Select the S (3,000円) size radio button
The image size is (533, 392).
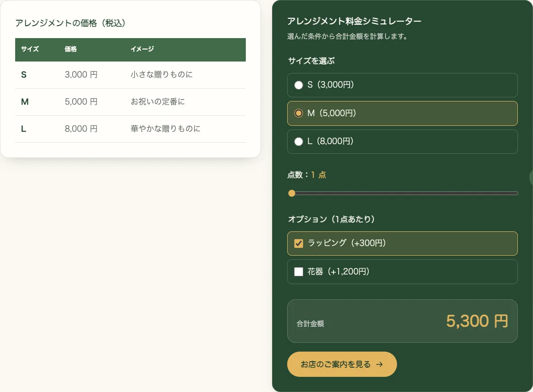click(x=299, y=85)
